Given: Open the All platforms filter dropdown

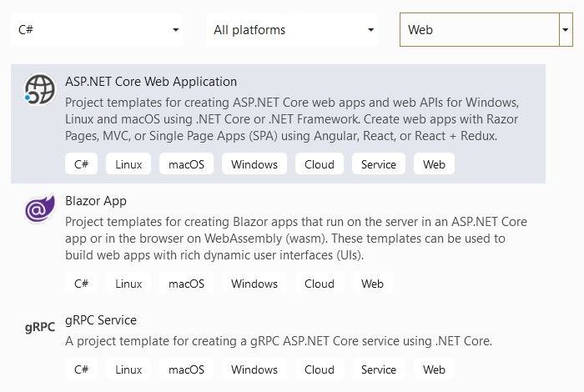Looking at the screenshot, I should [292, 30].
